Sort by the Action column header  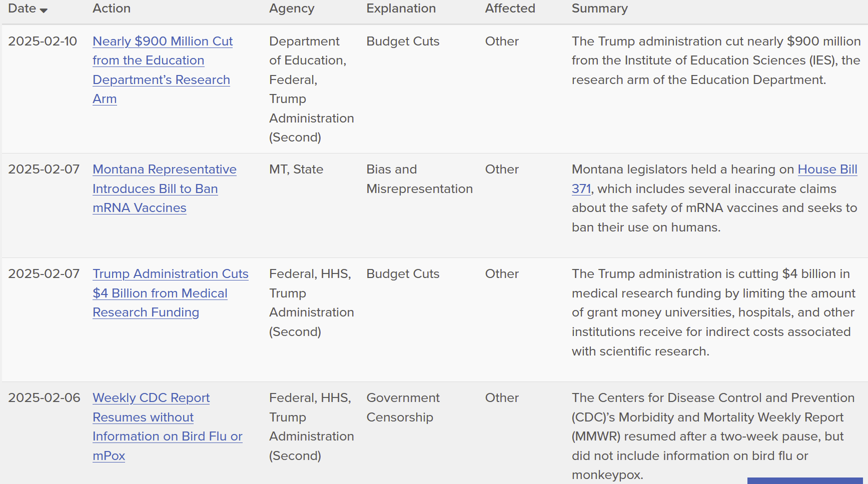coord(112,8)
